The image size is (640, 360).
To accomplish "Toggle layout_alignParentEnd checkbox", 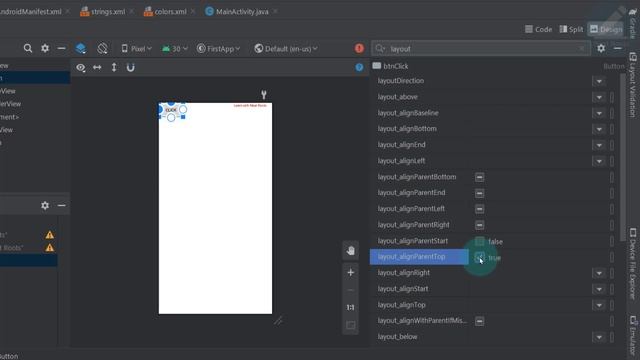I will [480, 193].
